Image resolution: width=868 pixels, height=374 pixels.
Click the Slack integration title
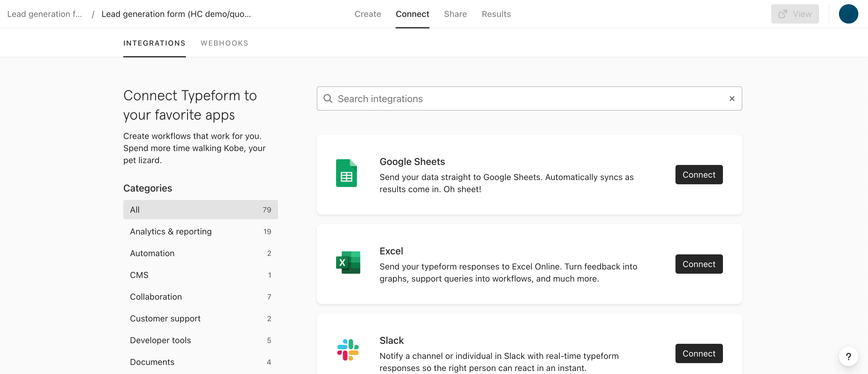tap(391, 340)
